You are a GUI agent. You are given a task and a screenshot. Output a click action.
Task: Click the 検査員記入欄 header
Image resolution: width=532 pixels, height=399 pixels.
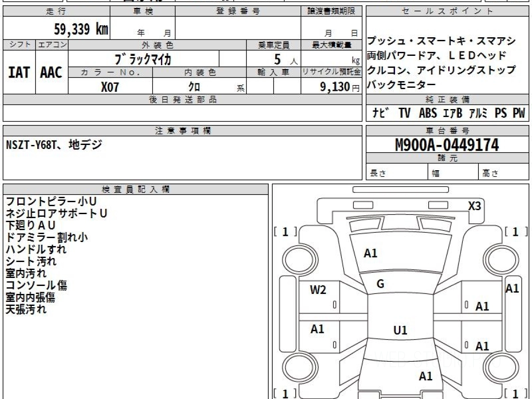click(136, 189)
